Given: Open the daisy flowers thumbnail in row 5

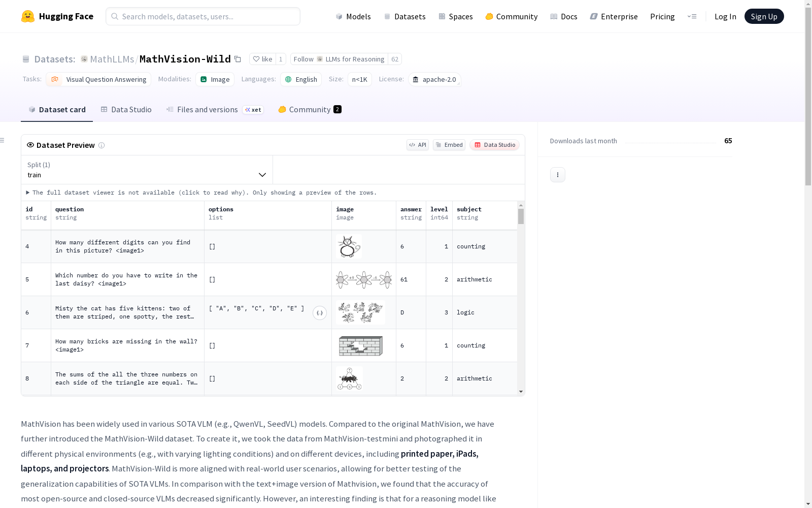Looking at the screenshot, I should pyautogui.click(x=364, y=279).
